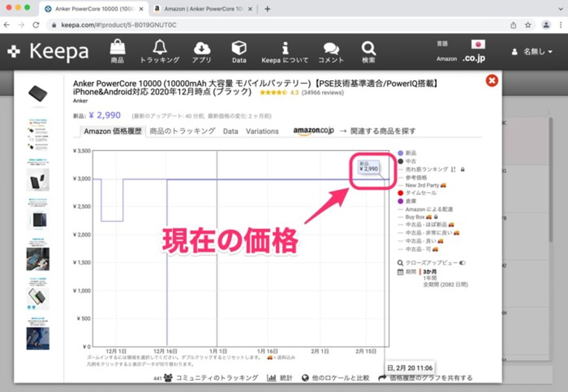This screenshot has height=392, width=568.
Task: Click the calendar 期間 icon
Action: [400, 272]
